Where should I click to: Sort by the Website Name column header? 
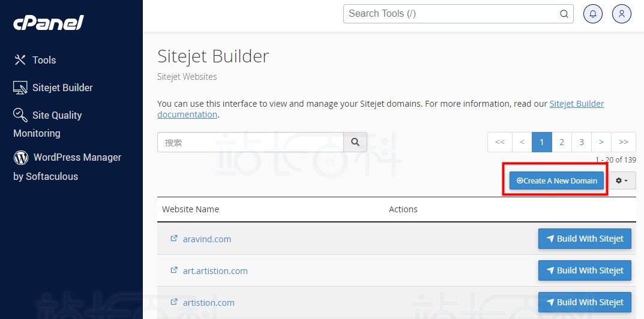coord(191,209)
